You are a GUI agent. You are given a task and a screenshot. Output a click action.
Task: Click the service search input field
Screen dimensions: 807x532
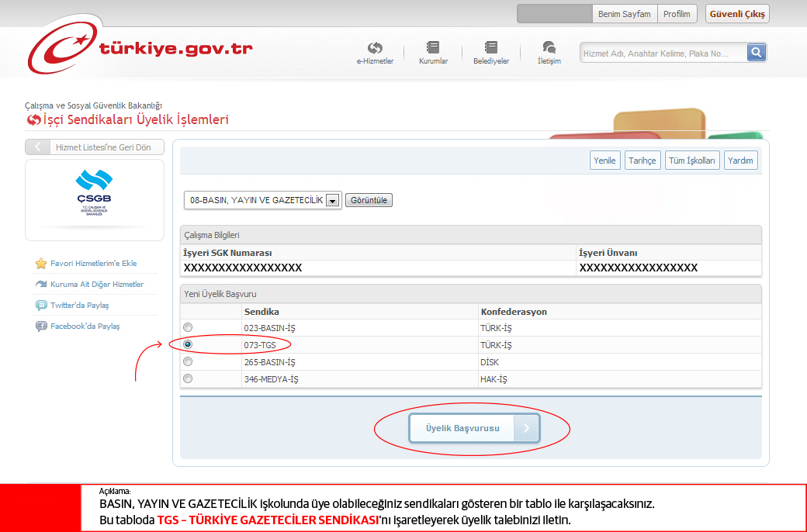[663, 52]
